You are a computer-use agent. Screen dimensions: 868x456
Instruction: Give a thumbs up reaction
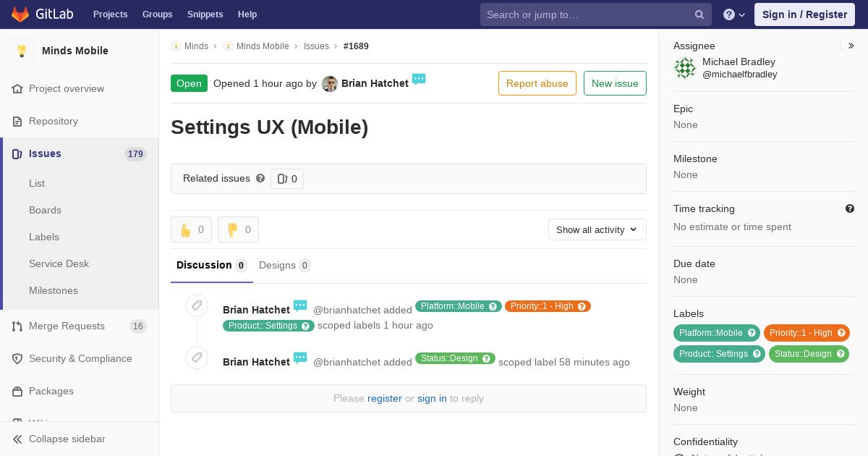click(x=191, y=229)
